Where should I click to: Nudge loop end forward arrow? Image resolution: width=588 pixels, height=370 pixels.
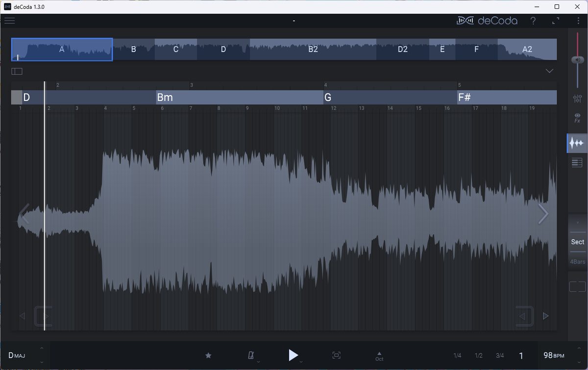point(546,316)
